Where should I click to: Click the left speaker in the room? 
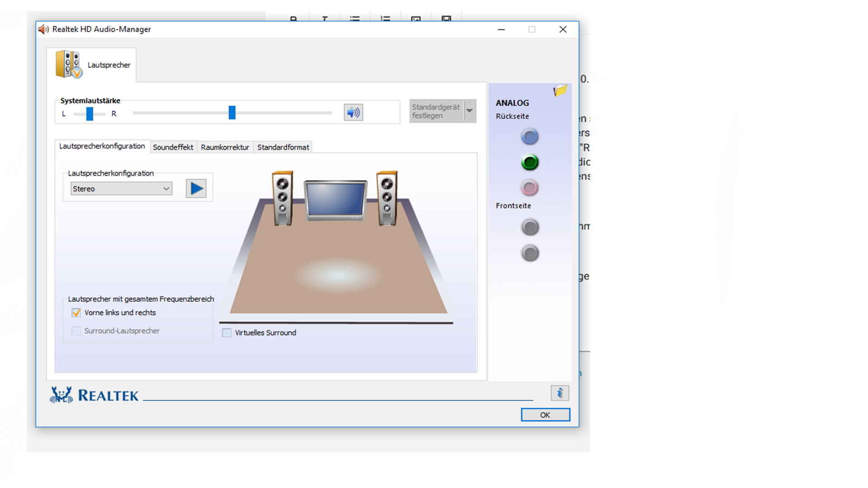click(283, 197)
